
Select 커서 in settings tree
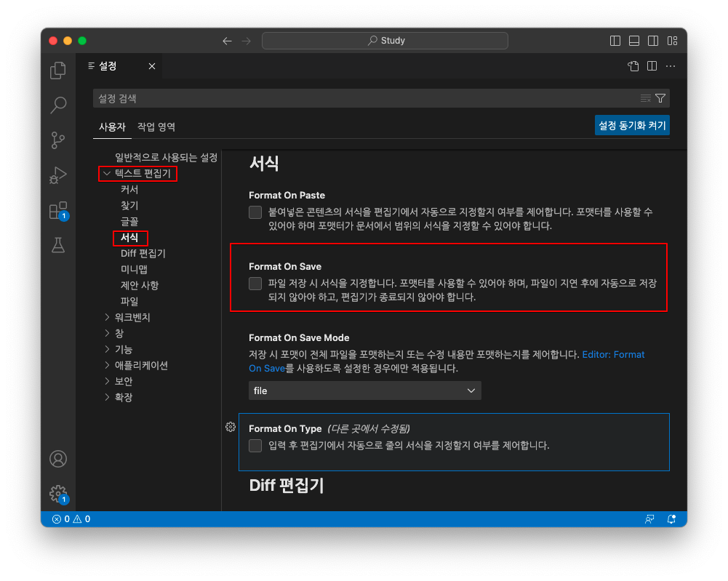(129, 189)
